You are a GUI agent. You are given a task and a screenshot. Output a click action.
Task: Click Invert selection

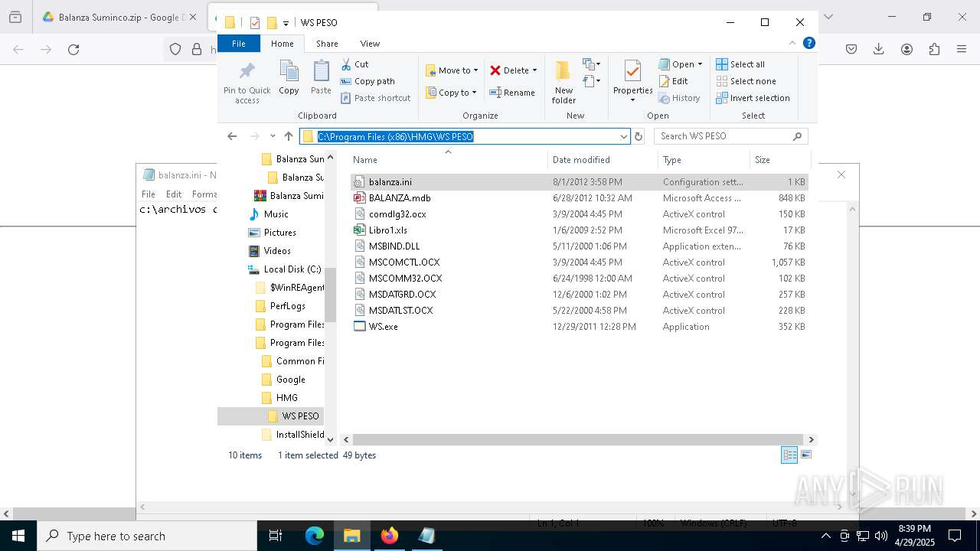coord(753,98)
